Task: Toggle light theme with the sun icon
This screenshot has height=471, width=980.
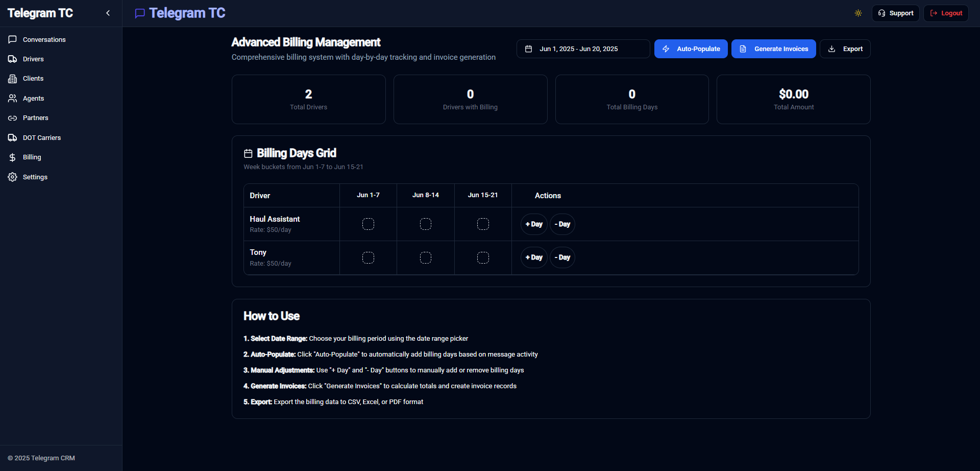Action: click(858, 13)
